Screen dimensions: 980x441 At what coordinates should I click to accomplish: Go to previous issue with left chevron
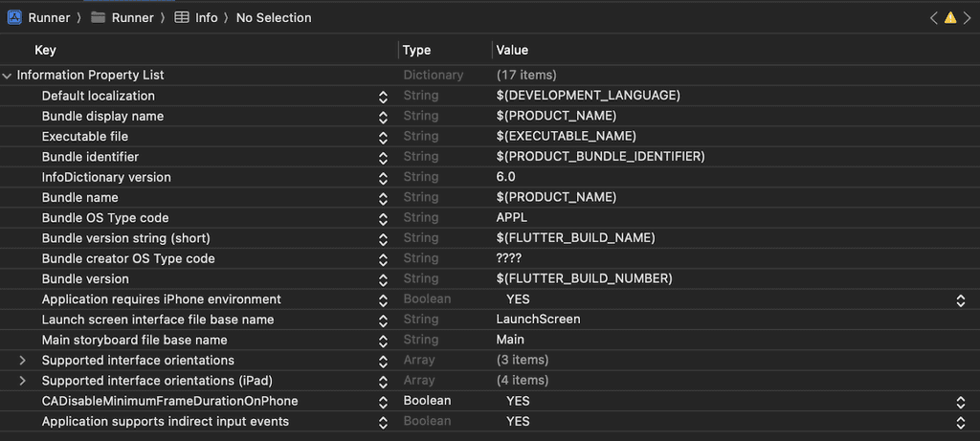click(934, 17)
